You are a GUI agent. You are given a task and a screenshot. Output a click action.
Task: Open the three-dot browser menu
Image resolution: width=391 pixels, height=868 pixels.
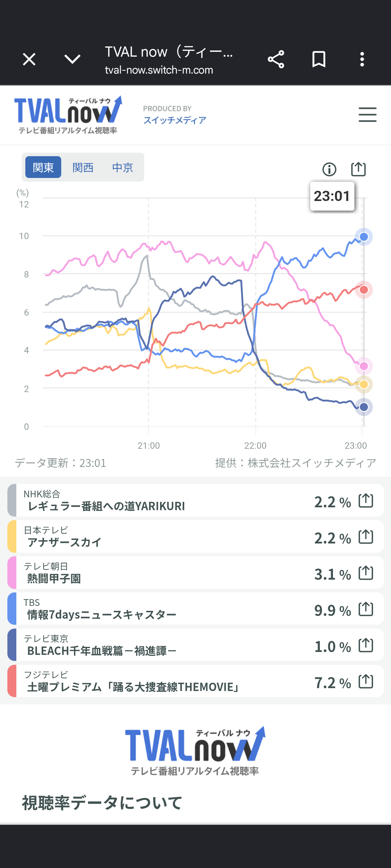pyautogui.click(x=362, y=60)
